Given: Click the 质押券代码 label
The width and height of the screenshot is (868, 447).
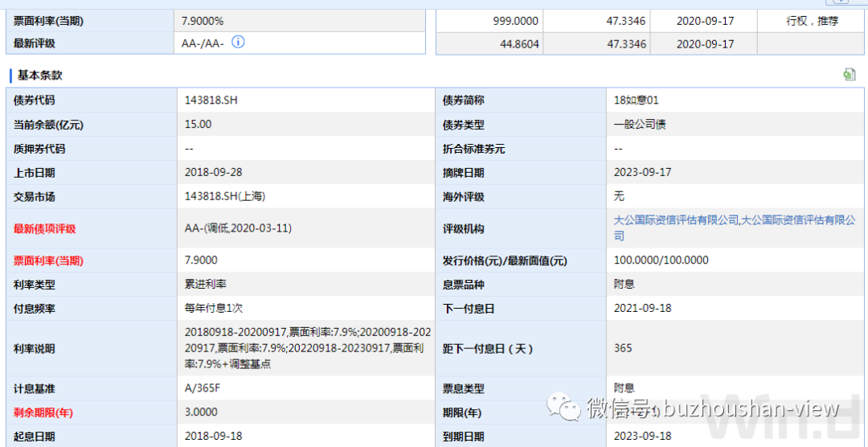Looking at the screenshot, I should pos(39,149).
